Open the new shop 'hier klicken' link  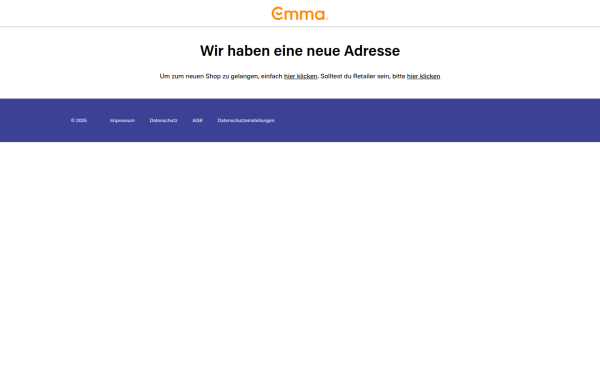(300, 76)
